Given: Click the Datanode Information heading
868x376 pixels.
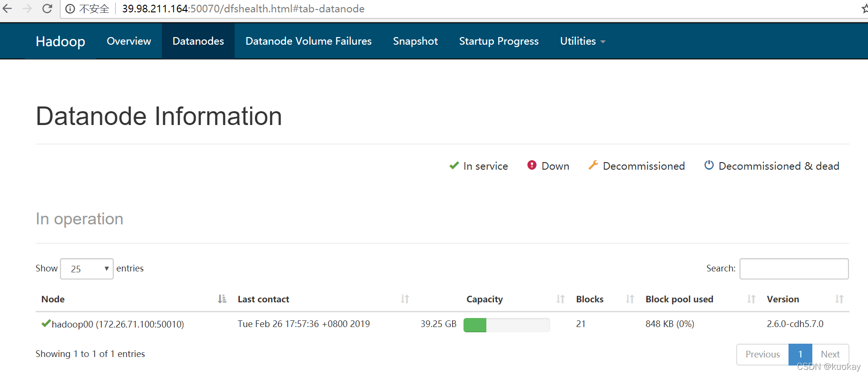Looking at the screenshot, I should [159, 116].
